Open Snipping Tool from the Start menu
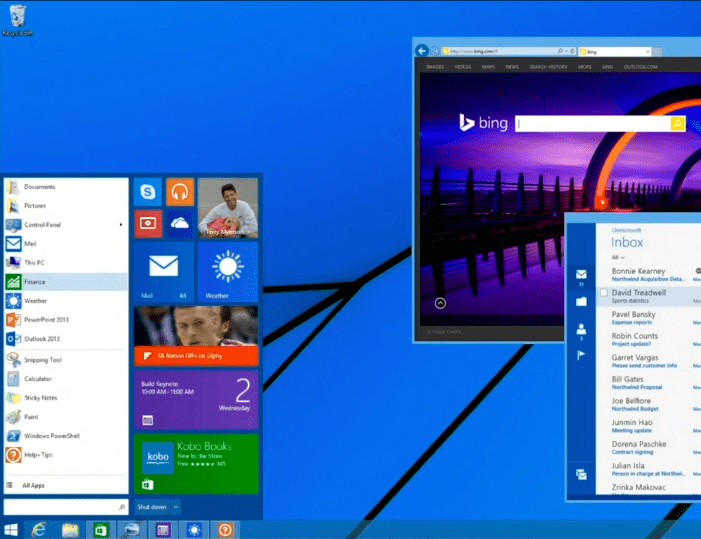The image size is (701, 539). (66, 360)
